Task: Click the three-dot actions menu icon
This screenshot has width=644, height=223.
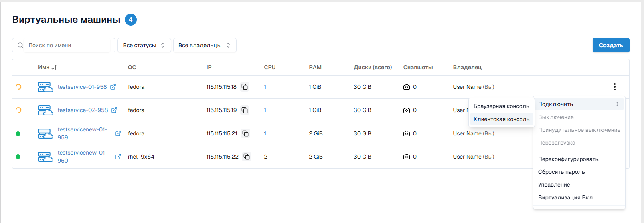Action: (x=614, y=87)
